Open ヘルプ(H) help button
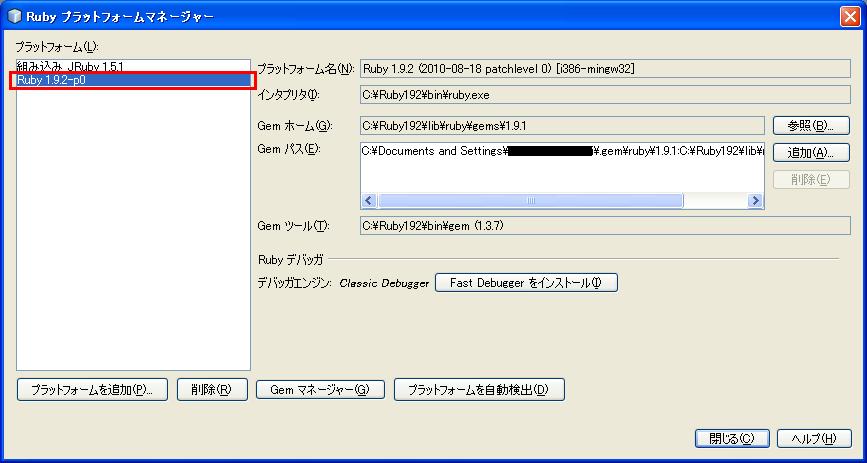The image size is (867, 463). point(814,439)
